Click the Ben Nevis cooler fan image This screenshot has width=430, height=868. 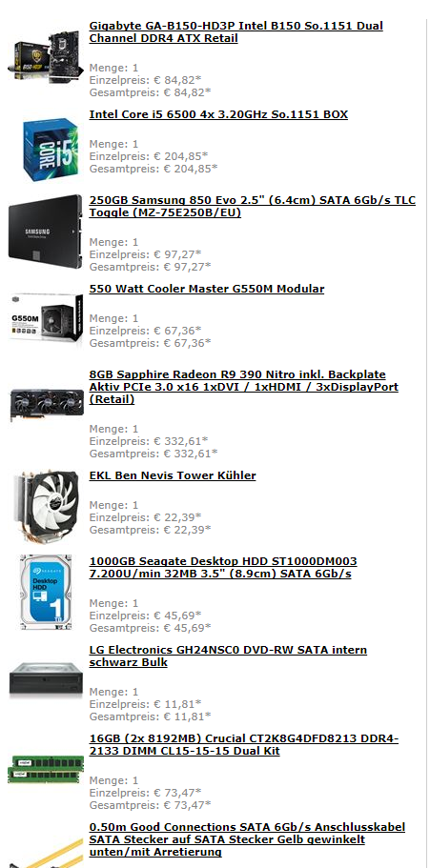coord(47,505)
